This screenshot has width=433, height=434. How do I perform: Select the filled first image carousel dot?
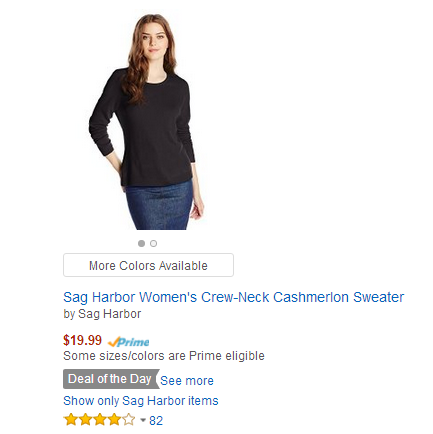pyautogui.click(x=141, y=243)
